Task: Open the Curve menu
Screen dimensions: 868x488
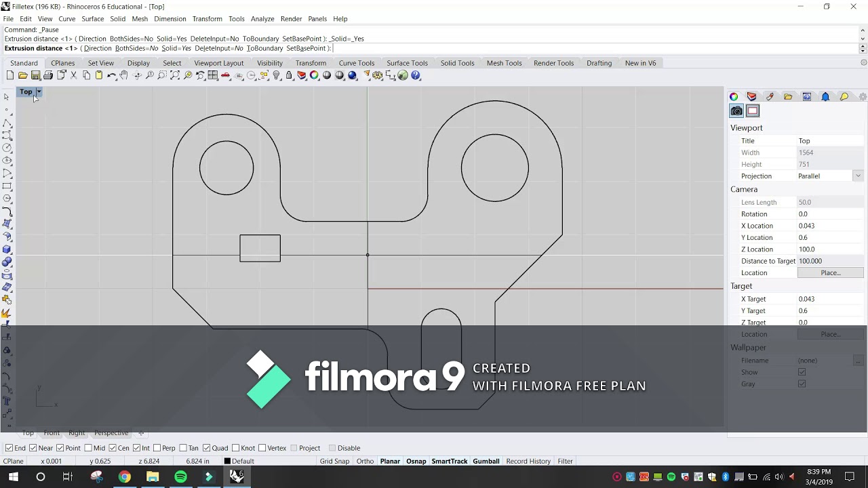Action: click(67, 19)
